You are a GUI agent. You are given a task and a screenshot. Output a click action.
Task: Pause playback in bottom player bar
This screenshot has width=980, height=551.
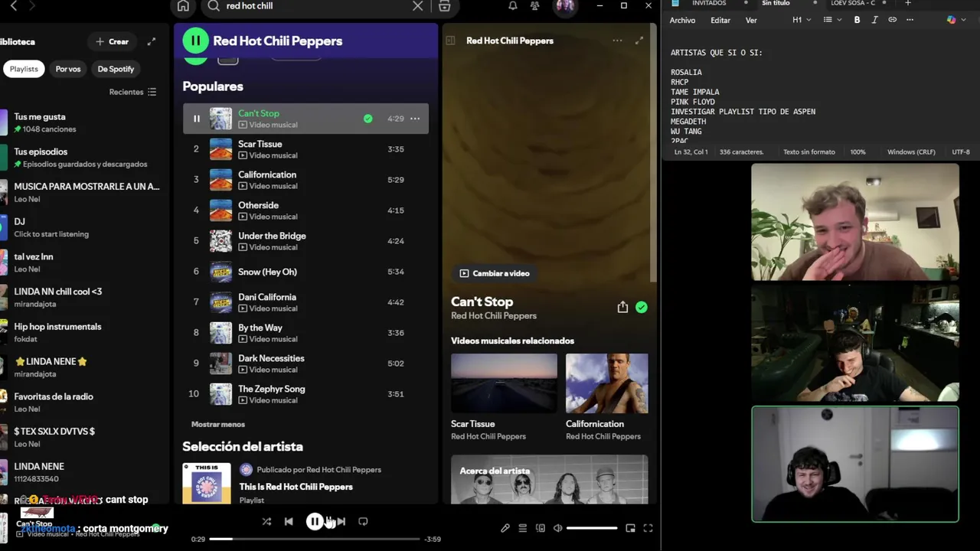[x=315, y=521]
